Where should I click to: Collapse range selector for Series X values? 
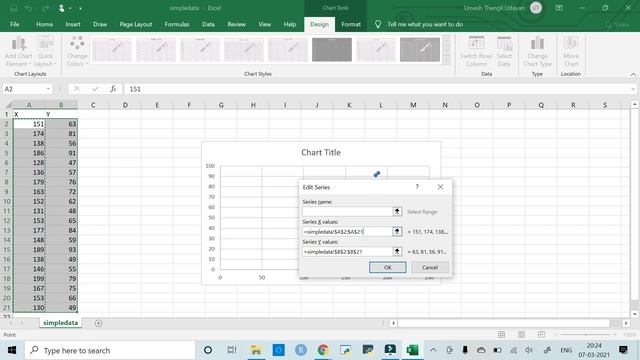click(x=397, y=231)
